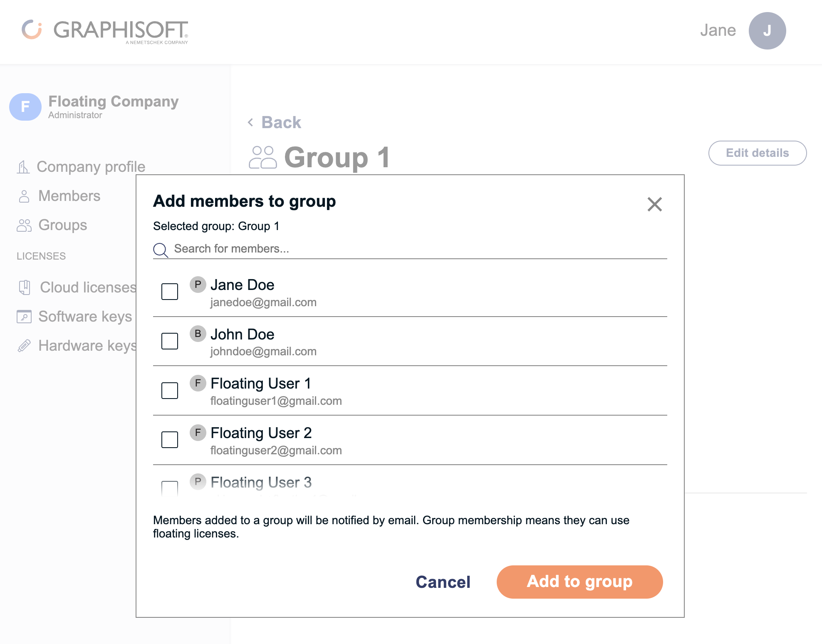Screen dimensions: 822x644
Task: Click the Software keys icon
Action: (25, 316)
